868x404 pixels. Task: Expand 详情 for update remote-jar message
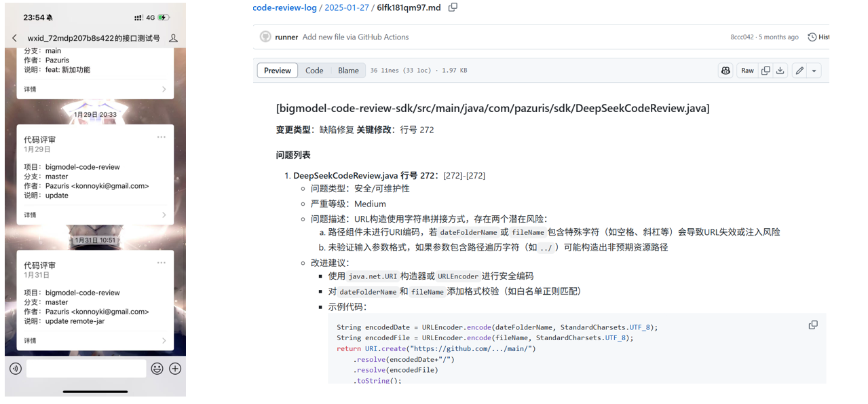95,341
